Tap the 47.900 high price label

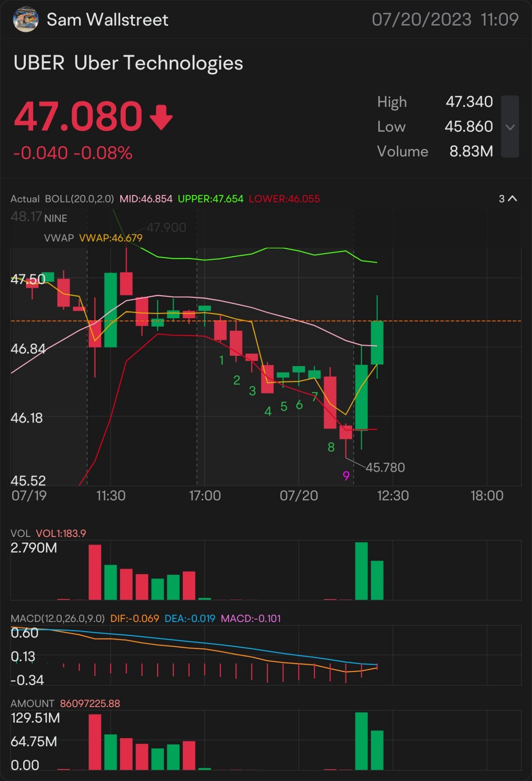(167, 228)
